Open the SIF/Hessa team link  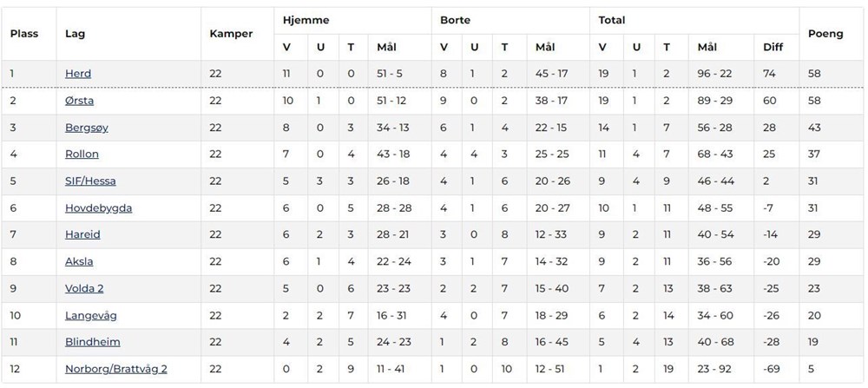tap(90, 181)
